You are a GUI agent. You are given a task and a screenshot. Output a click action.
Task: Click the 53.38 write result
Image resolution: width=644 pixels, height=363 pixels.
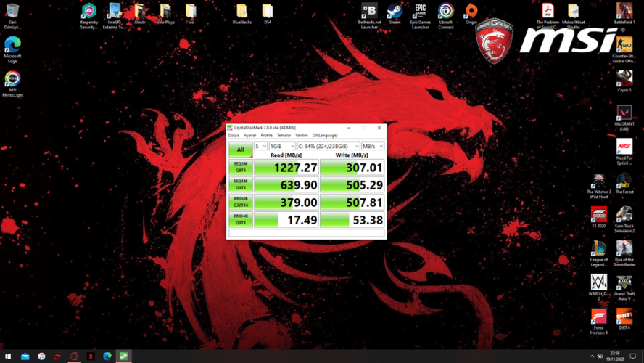point(352,219)
